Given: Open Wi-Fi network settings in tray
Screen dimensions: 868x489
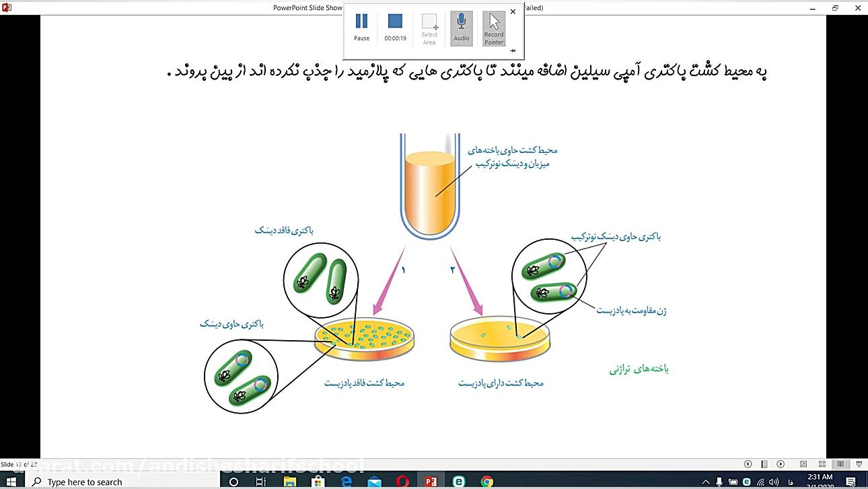Looking at the screenshot, I should coord(760,482).
